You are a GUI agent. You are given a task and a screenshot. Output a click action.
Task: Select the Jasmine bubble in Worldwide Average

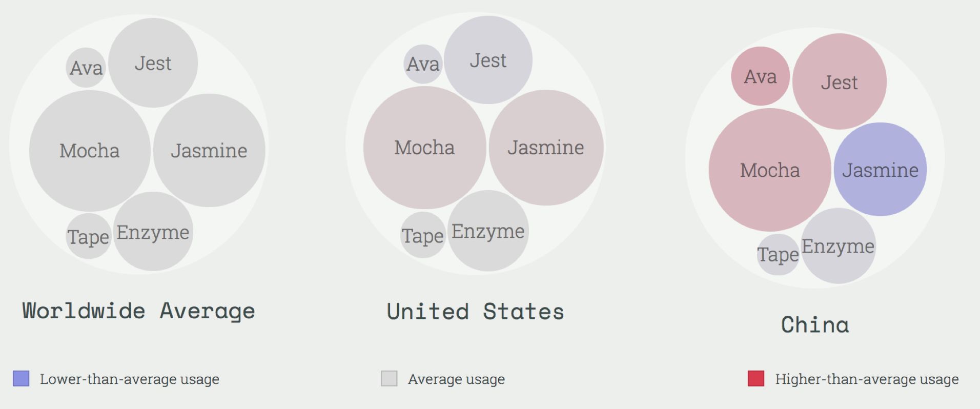pyautogui.click(x=209, y=150)
